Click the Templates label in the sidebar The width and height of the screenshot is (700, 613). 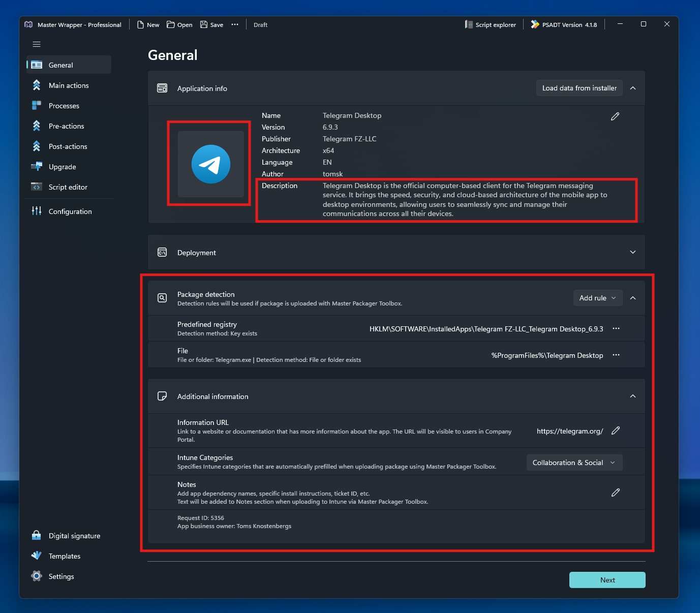coord(65,556)
